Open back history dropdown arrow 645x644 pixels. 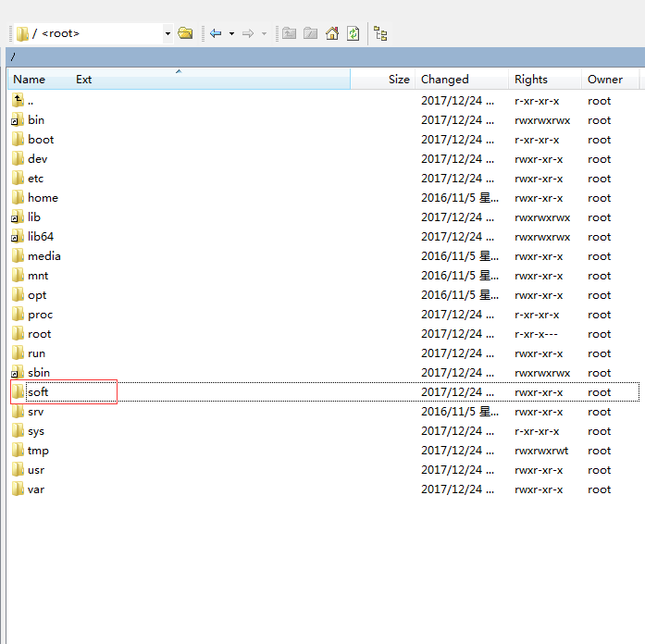pyautogui.click(x=231, y=33)
